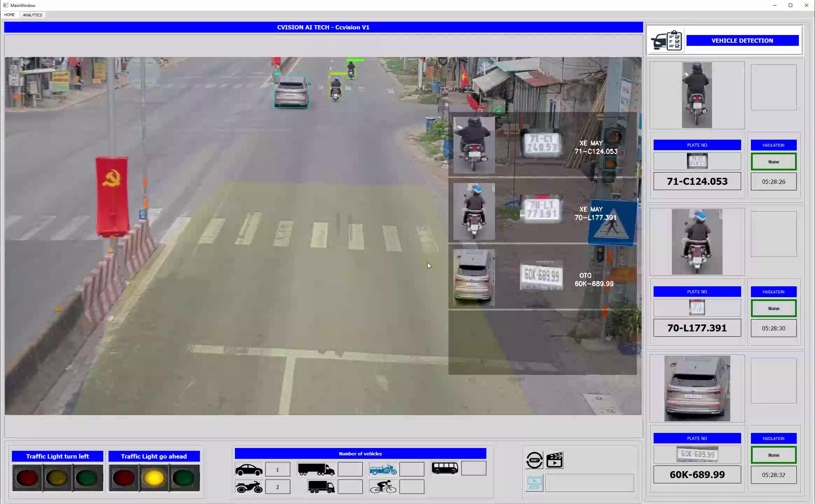815x504 pixels.
Task: Click red light of turn-left signal
Action: tap(27, 478)
